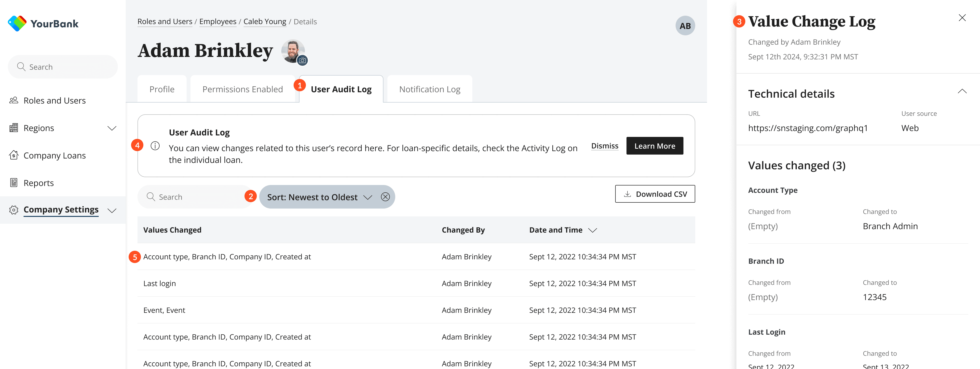Expand the Regions menu chevron

[x=112, y=129]
